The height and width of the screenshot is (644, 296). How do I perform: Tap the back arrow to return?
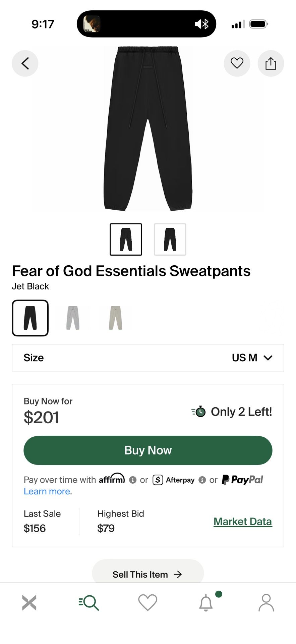25,63
